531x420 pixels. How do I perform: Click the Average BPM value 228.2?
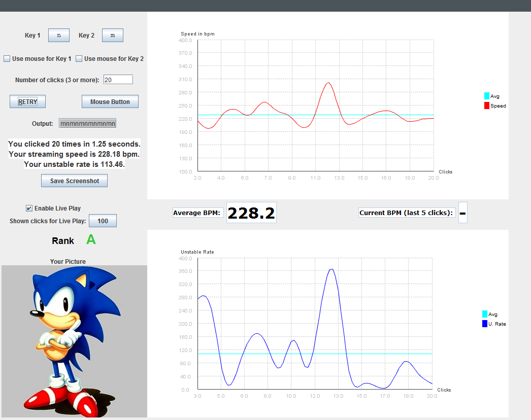251,213
